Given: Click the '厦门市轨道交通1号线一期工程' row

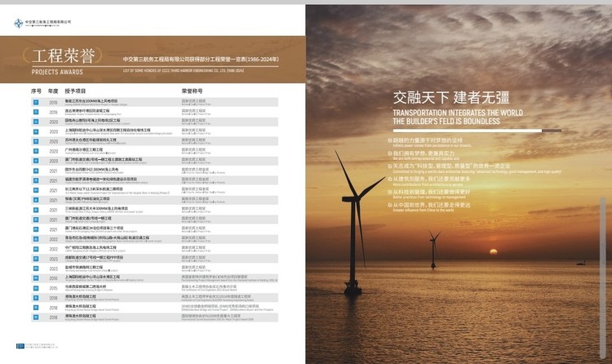Looking at the screenshot, I should [x=154, y=220].
